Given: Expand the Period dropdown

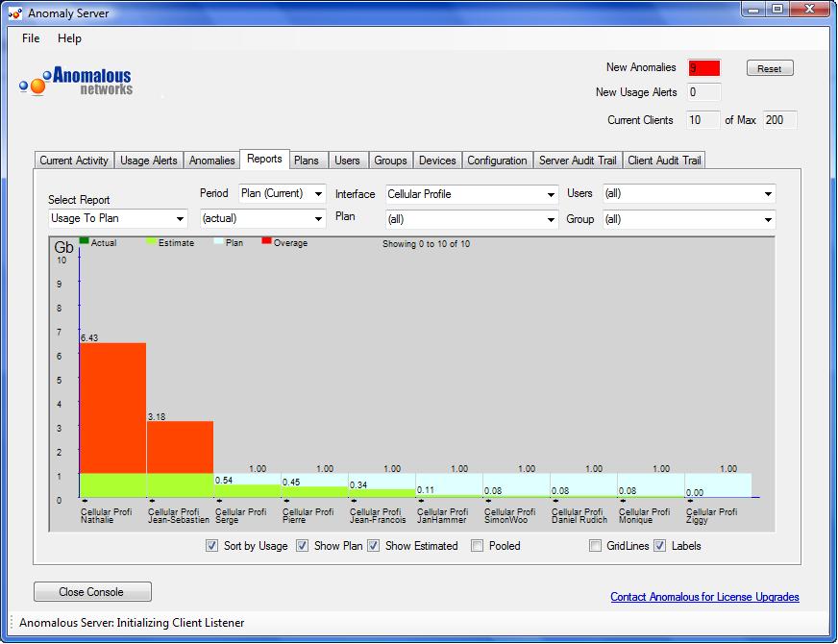Looking at the screenshot, I should click(283, 194).
